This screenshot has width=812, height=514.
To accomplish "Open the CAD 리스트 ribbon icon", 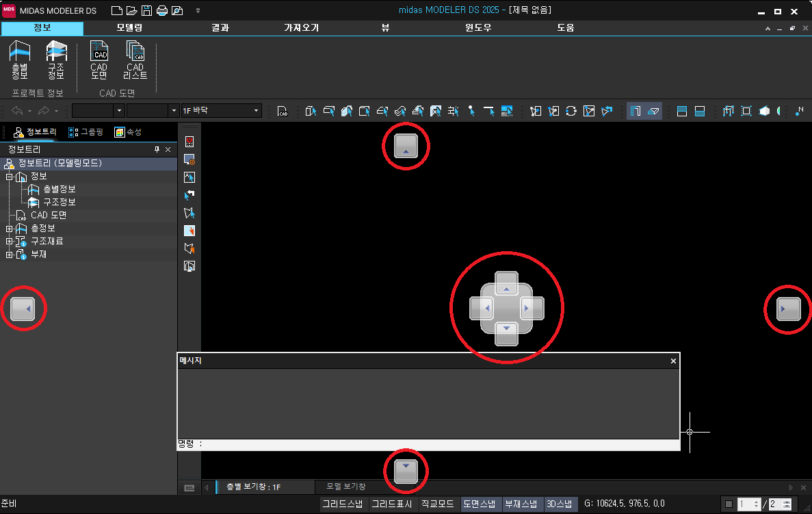I will coord(135,60).
